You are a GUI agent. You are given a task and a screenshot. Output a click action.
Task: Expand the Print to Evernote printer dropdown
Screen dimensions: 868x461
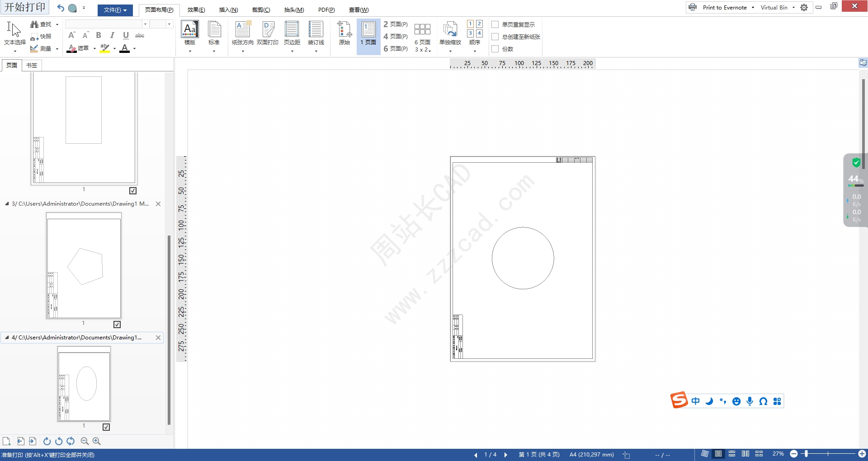[x=753, y=8]
